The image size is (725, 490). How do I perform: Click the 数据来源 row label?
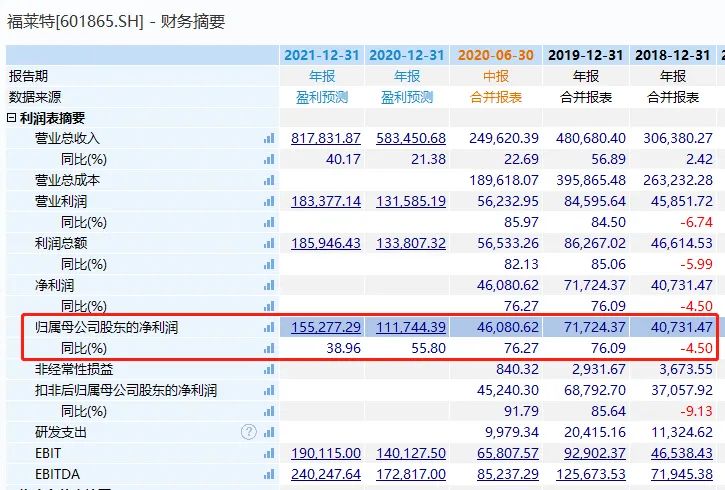(35, 97)
